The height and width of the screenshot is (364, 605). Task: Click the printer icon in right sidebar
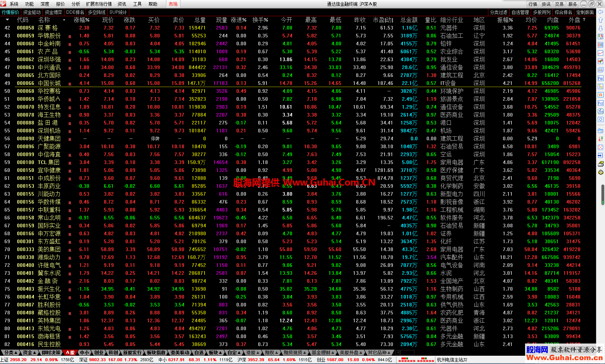click(600, 164)
